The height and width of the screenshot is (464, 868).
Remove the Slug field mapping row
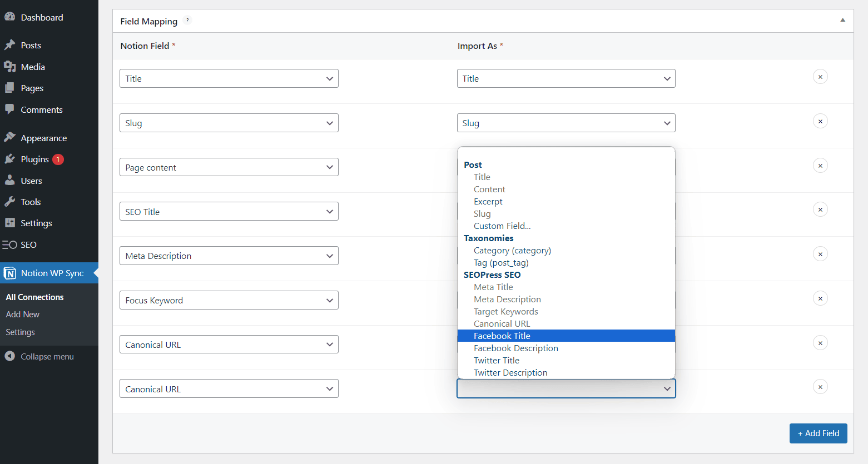[x=820, y=121]
